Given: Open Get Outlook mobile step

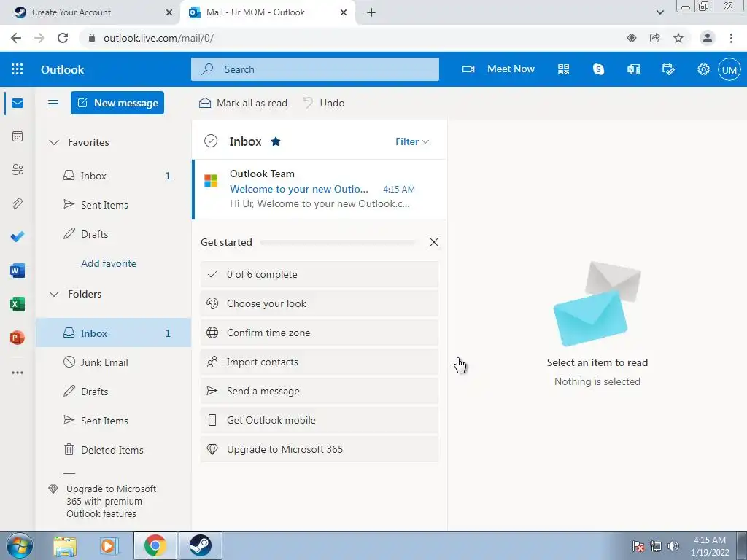Looking at the screenshot, I should click(320, 420).
